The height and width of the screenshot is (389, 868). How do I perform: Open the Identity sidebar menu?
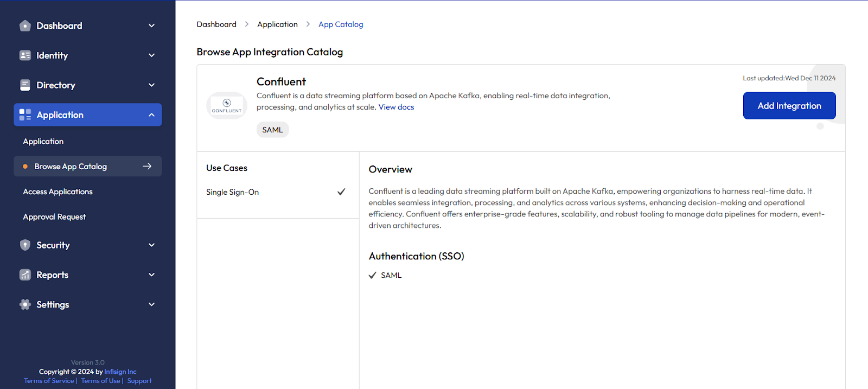pyautogui.click(x=88, y=55)
